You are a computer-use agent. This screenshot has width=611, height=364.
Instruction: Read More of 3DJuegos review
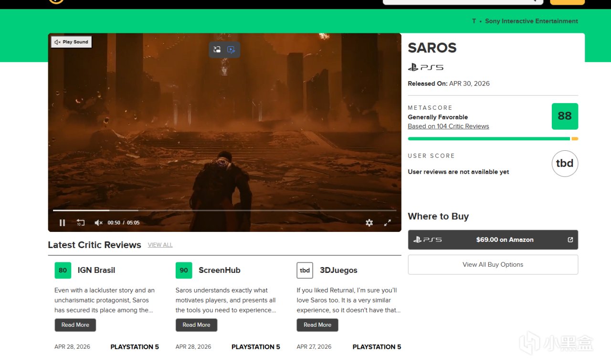[317, 325]
